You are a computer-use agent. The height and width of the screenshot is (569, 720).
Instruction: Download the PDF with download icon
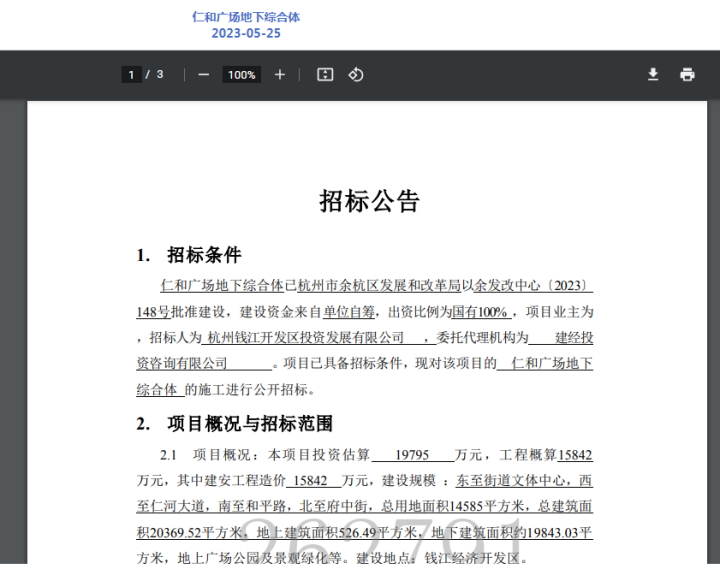[x=653, y=74]
